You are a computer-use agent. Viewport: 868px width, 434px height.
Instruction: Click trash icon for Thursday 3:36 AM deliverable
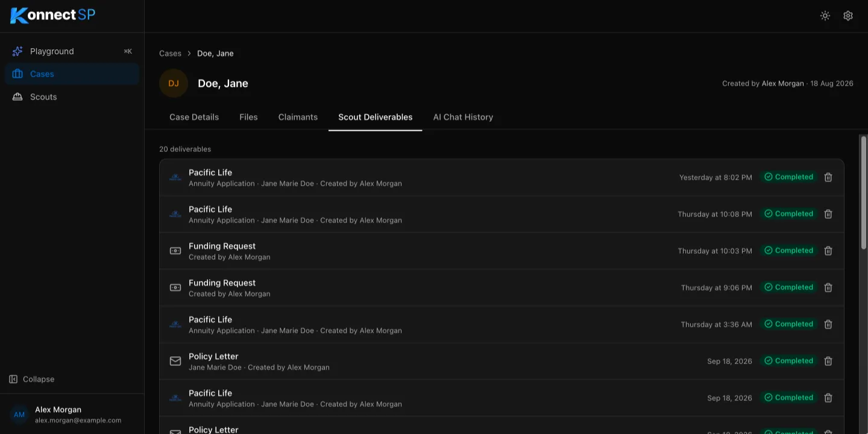click(828, 324)
